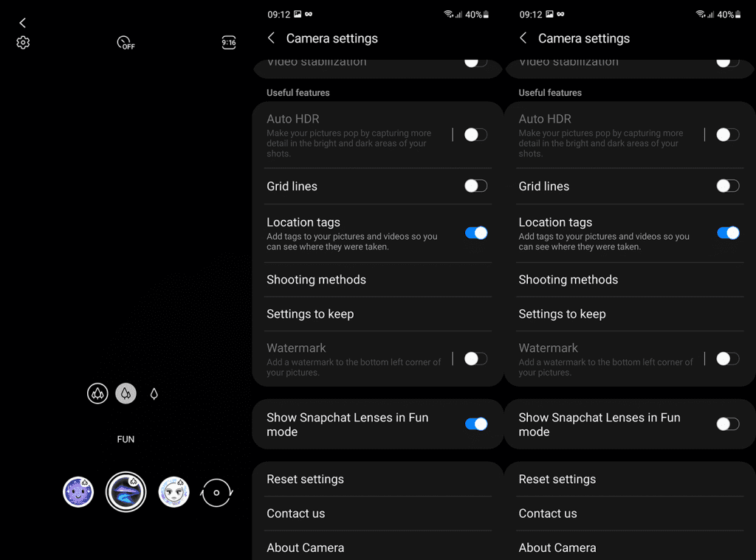Change the 9:16 aspect ratio
This screenshot has width=756, height=560.
[229, 42]
